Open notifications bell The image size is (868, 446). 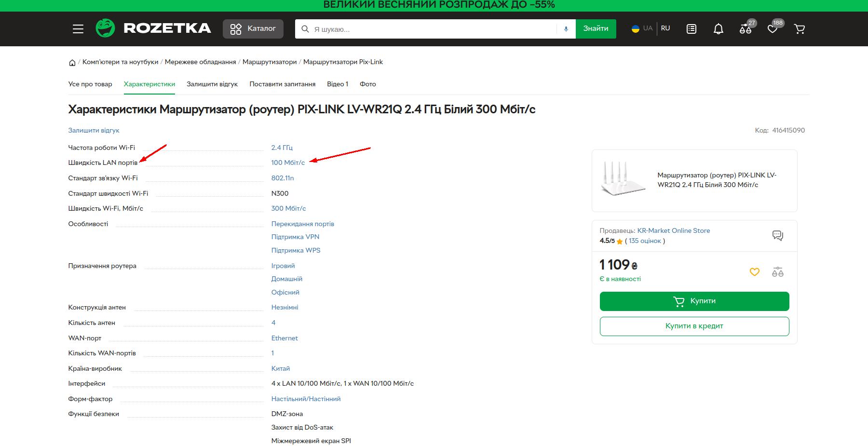click(719, 29)
